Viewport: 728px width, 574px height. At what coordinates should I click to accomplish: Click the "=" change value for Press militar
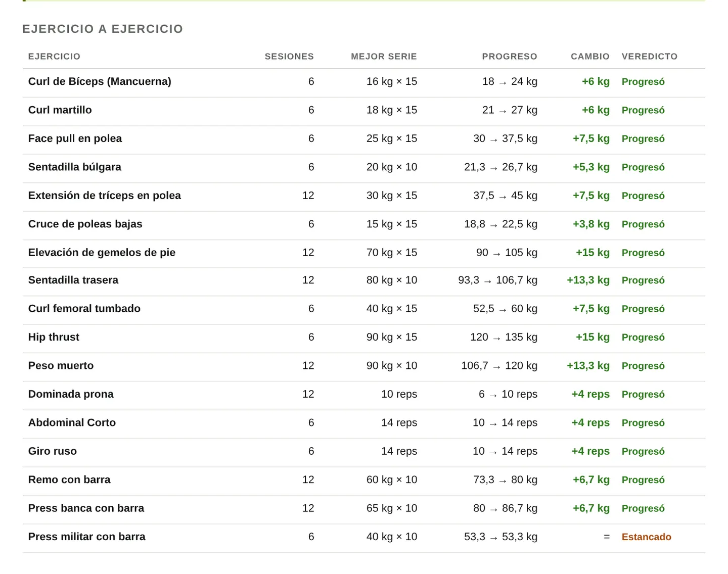607,537
